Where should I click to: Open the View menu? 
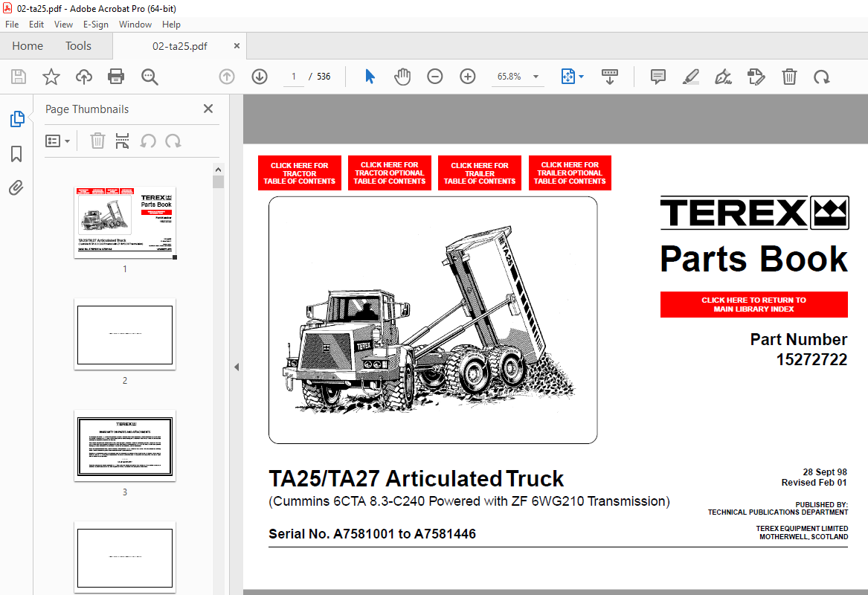pyautogui.click(x=63, y=25)
